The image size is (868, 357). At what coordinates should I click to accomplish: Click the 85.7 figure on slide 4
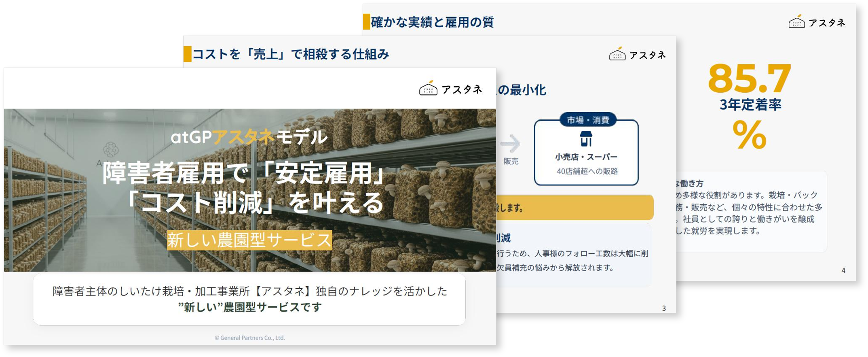750,79
